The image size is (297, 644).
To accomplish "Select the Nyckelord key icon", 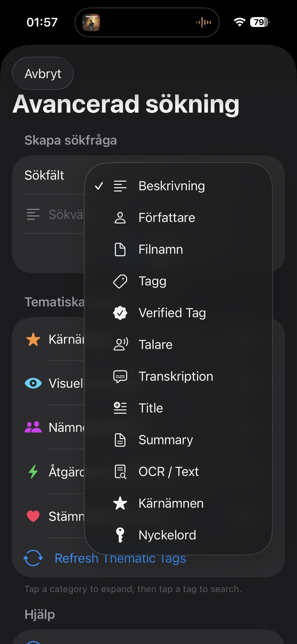I will [120, 535].
